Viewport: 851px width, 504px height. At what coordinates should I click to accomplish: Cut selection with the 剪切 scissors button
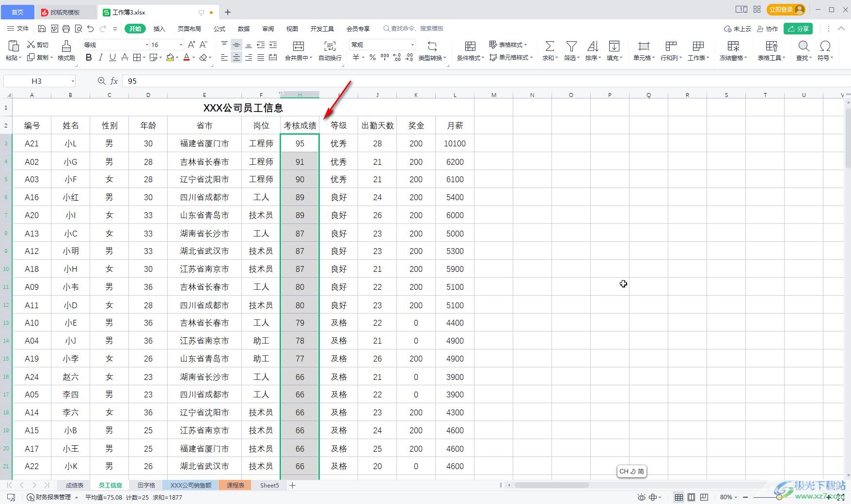(x=38, y=45)
